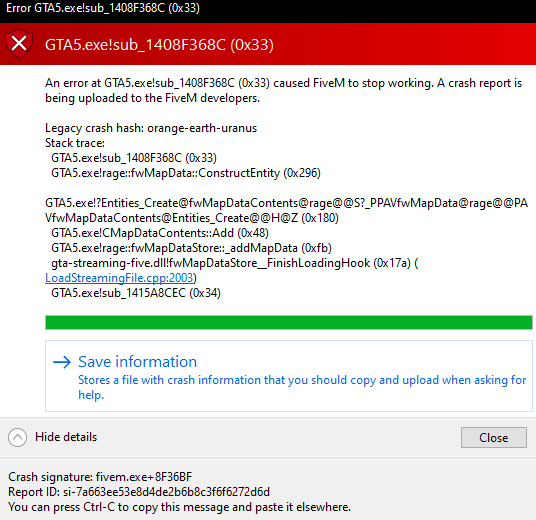
Task: Select the fwMapDataStore::_addMapData (0xfb) line
Action: click(x=191, y=248)
